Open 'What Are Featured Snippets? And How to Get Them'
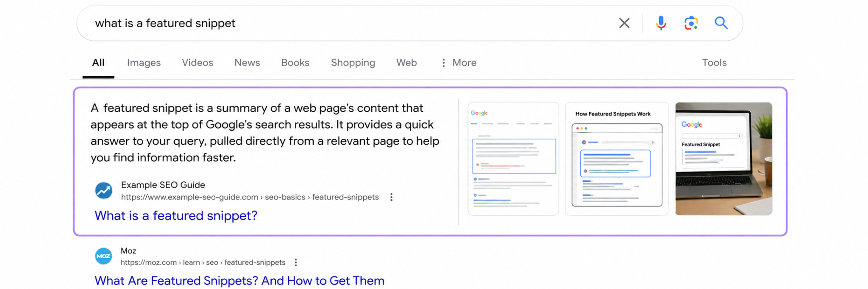 [x=239, y=281]
